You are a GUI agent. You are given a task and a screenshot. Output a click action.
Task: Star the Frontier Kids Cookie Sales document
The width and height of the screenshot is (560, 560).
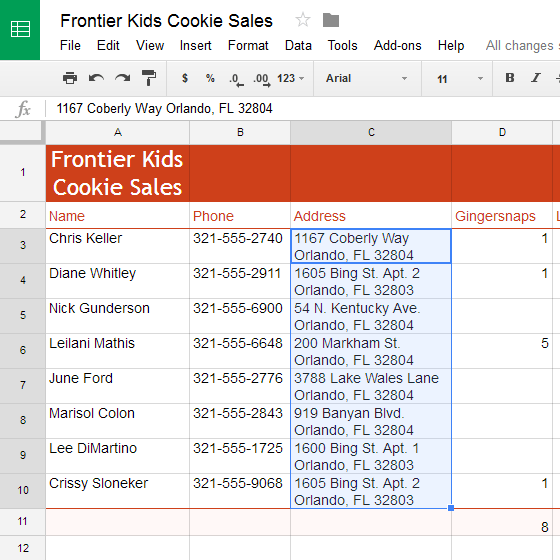tap(303, 20)
